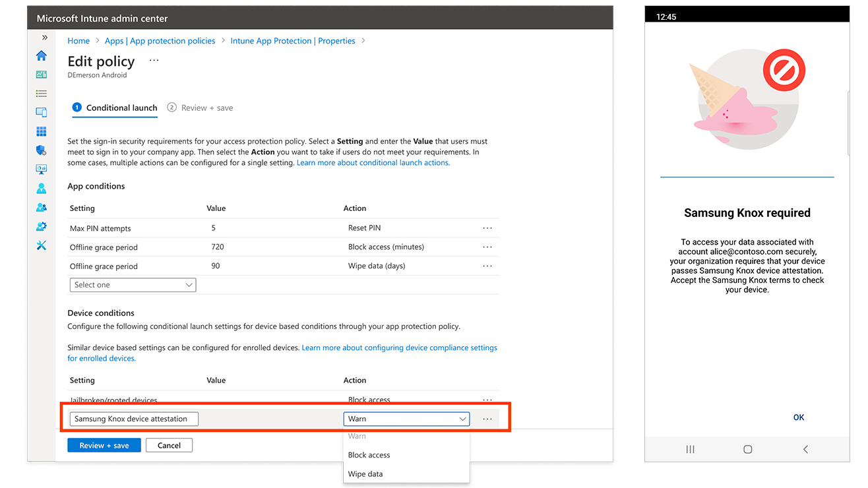Open ellipsis for Block access (minutes) row
This screenshot has width=868, height=488.
tap(487, 247)
